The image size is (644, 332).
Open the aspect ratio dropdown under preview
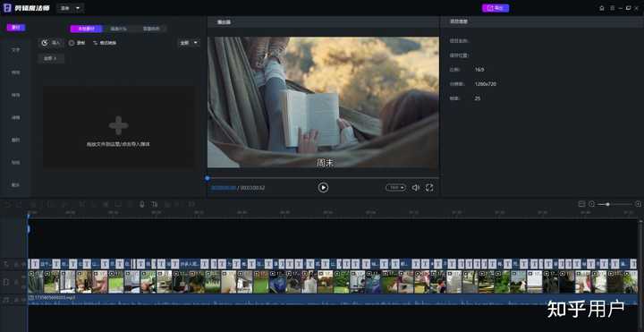[395, 187]
